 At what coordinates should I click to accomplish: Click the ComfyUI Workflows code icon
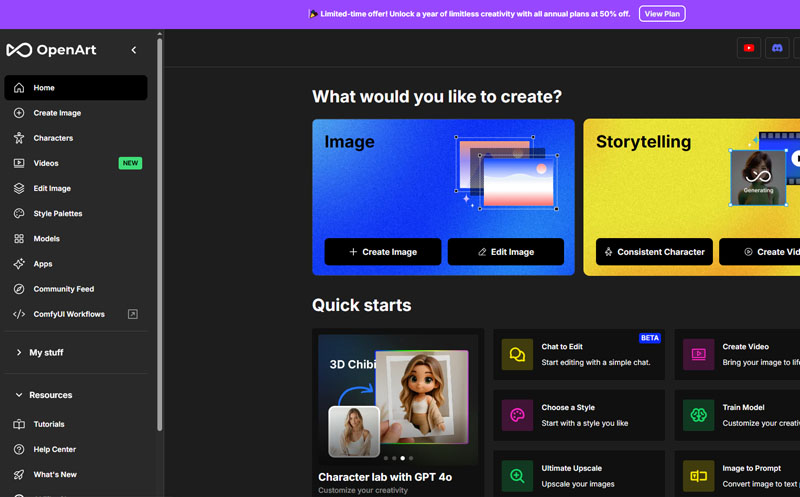[19, 314]
